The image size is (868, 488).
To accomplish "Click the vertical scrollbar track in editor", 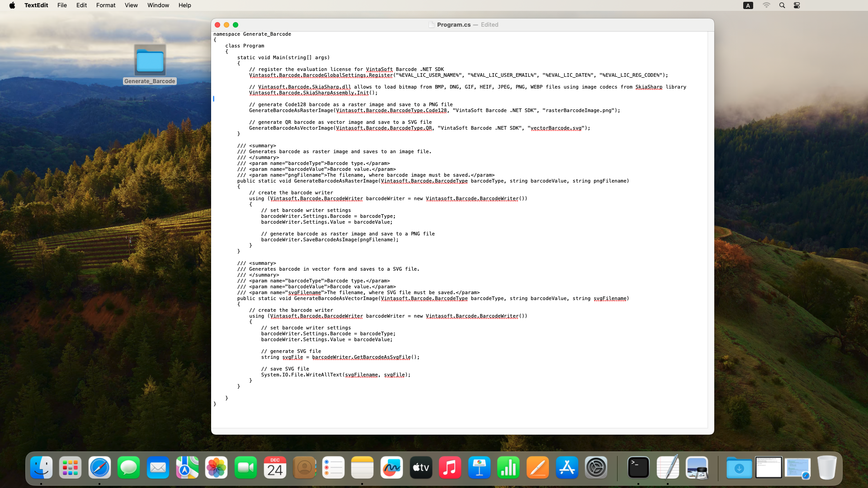I will click(711, 226).
